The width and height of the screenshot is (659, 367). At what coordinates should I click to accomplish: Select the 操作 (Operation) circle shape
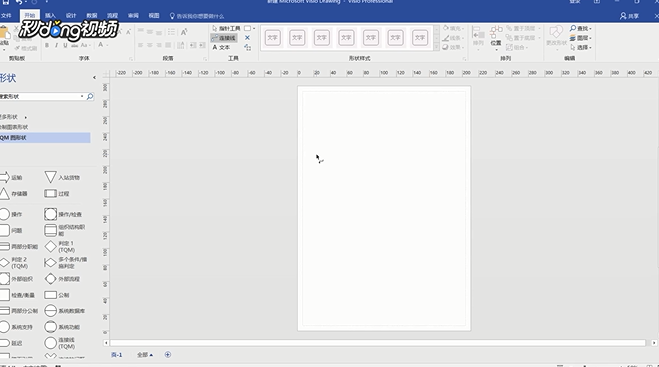coord(11,214)
